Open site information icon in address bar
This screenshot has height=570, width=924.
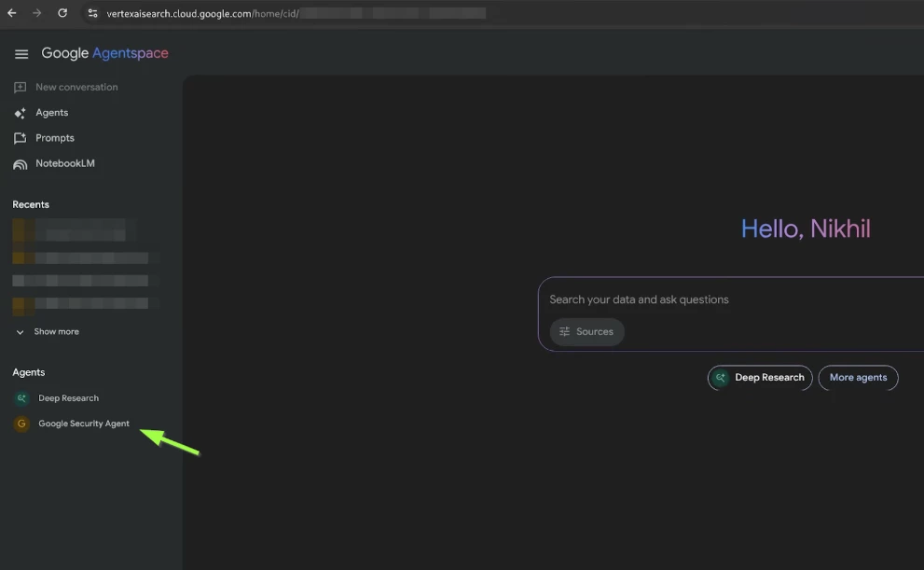tap(92, 13)
